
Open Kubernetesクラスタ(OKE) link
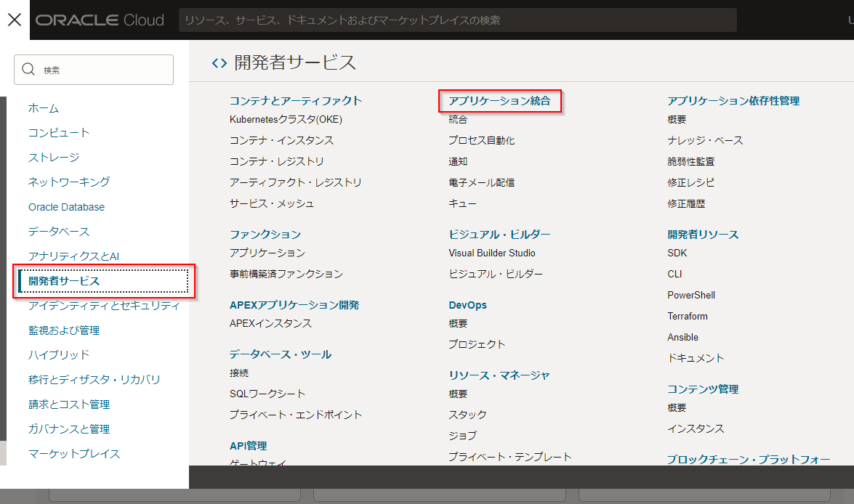click(286, 119)
